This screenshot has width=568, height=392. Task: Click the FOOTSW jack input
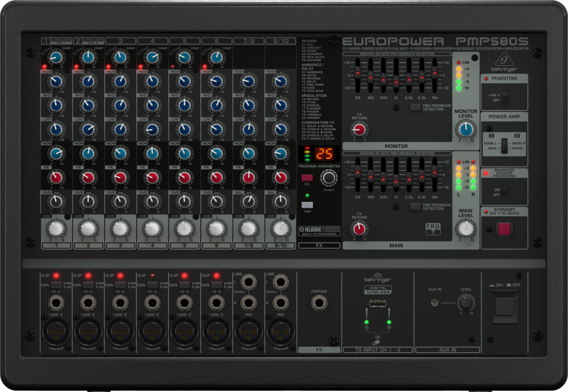point(319,301)
